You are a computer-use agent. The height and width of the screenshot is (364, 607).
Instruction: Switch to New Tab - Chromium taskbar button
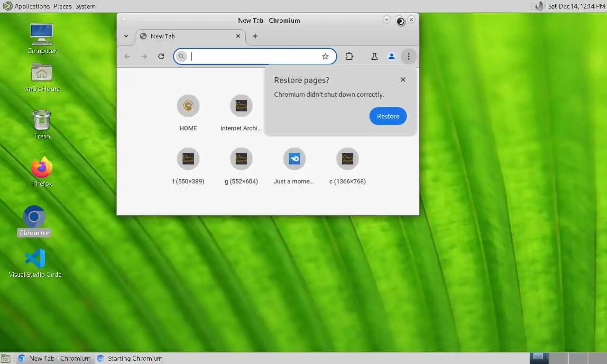[x=54, y=358]
